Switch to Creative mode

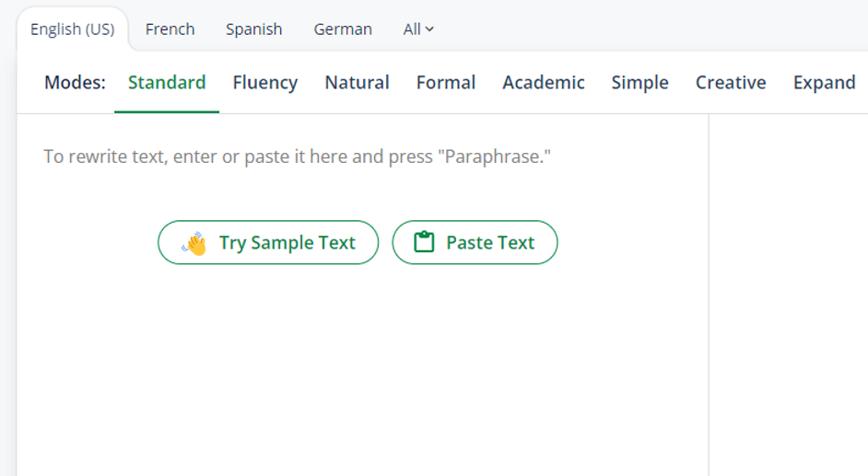731,82
